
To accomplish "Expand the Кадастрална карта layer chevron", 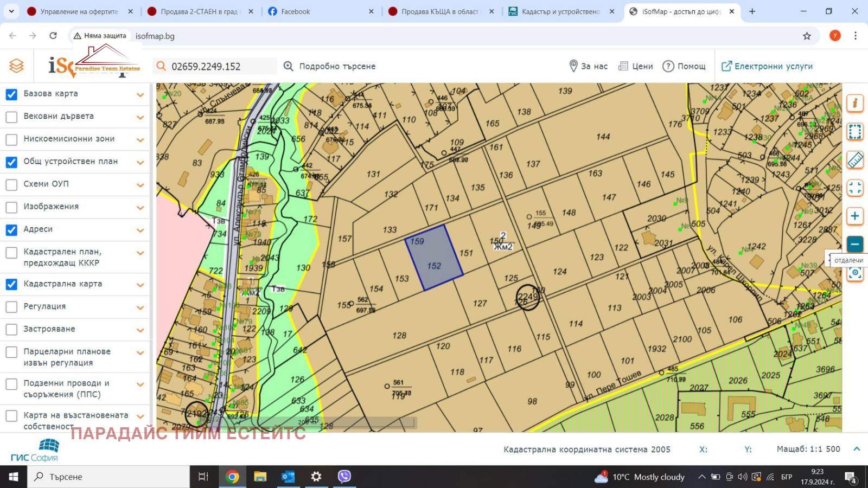I will (x=141, y=285).
